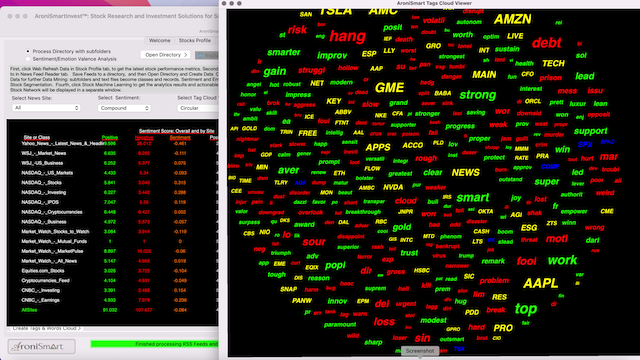Click Create Tags & Words Cloud button

(46, 328)
